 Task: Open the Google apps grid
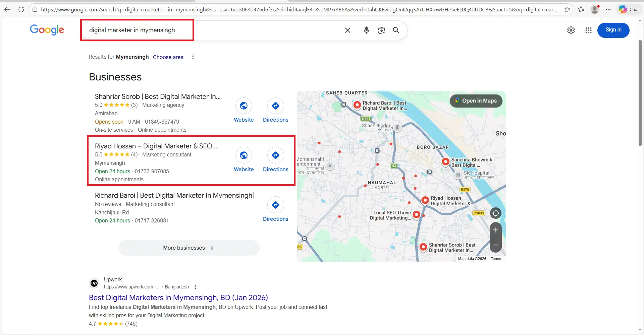tap(588, 30)
